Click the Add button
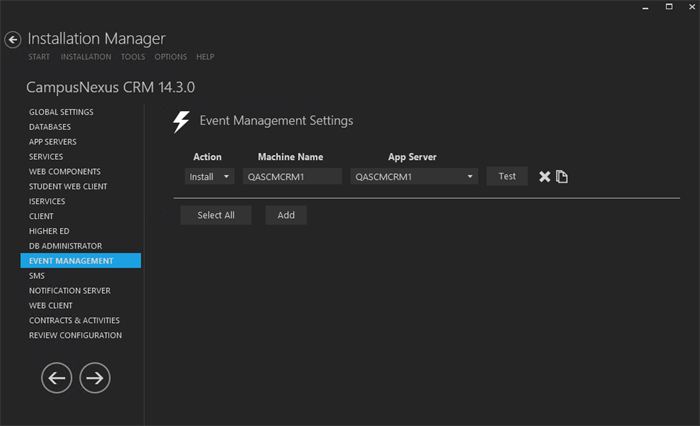The image size is (700, 426). click(x=286, y=215)
